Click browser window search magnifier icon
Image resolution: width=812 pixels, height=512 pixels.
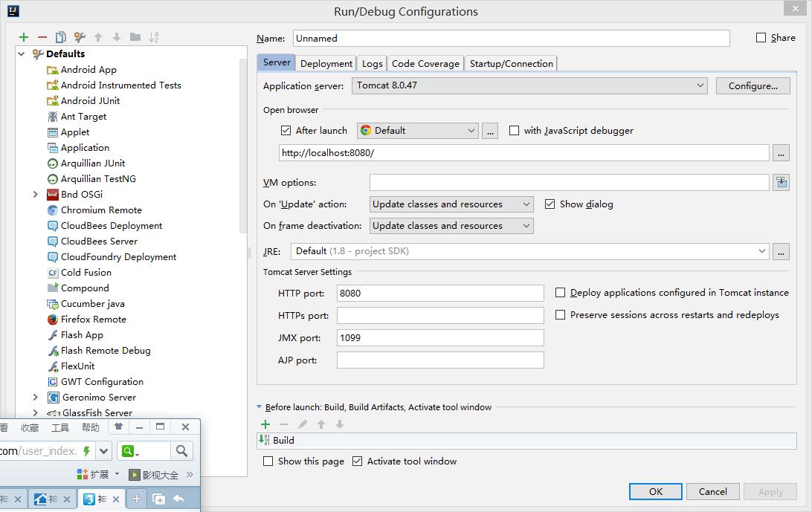tap(181, 451)
